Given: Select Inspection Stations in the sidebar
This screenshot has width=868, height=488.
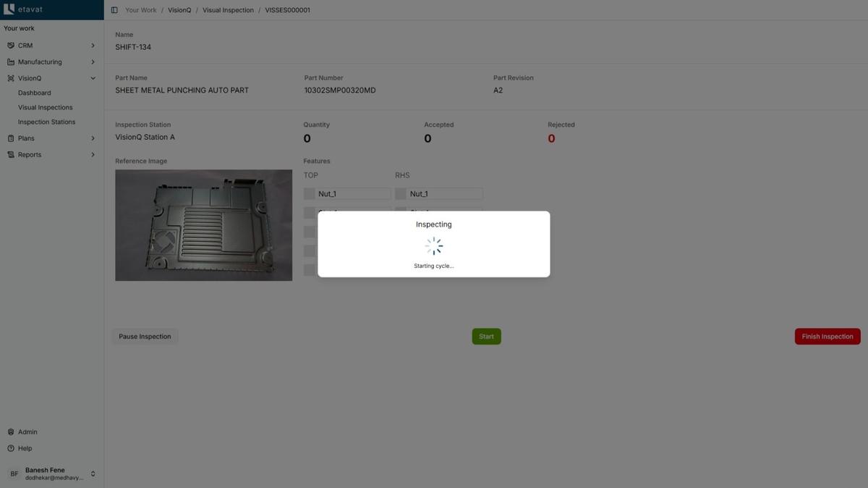Looking at the screenshot, I should (x=47, y=122).
